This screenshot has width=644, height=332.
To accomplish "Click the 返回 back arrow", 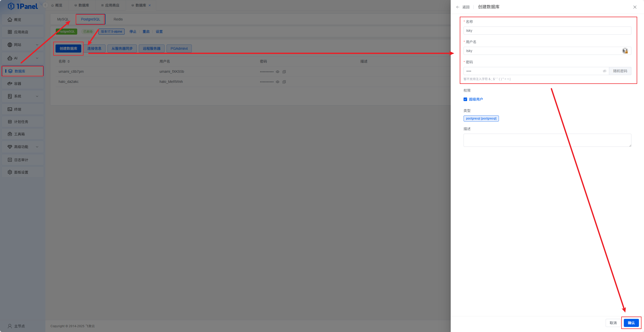I will 458,7.
